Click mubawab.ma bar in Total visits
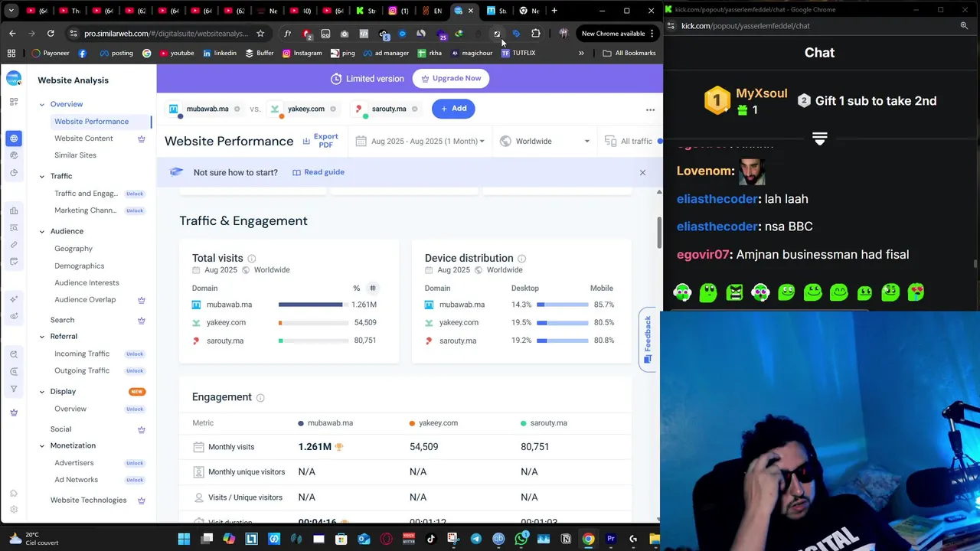This screenshot has width=980, height=551. [313, 305]
